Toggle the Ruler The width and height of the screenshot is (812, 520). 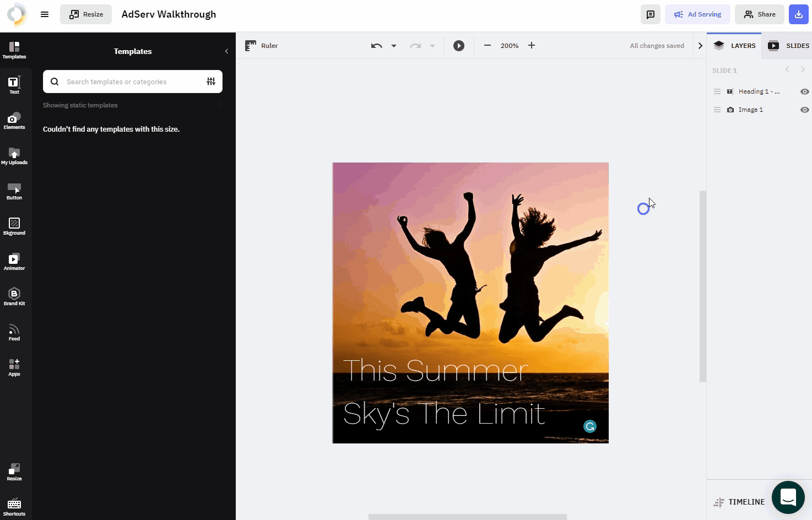pos(262,46)
